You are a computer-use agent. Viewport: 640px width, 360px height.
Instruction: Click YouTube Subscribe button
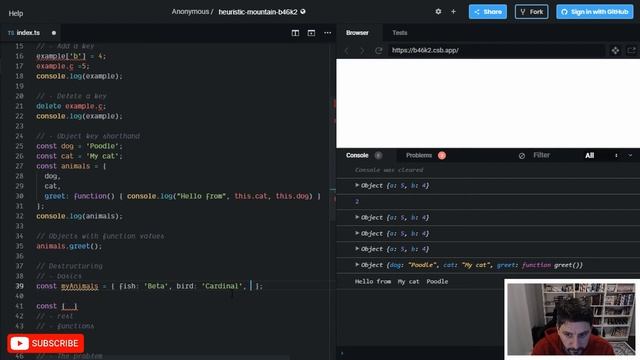point(46,343)
